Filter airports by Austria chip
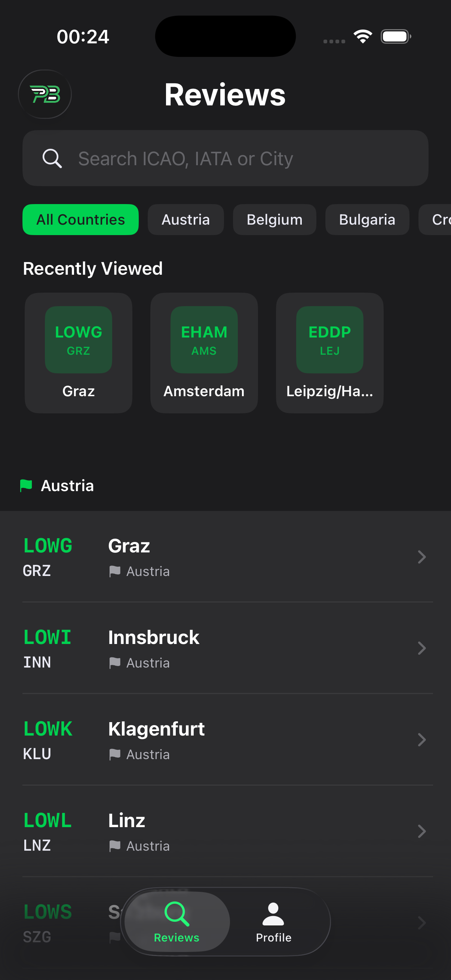 click(186, 219)
